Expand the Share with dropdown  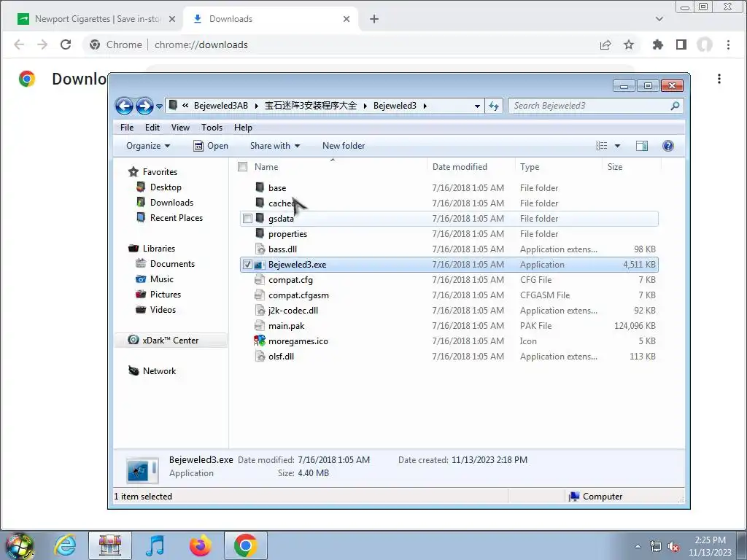coord(275,146)
